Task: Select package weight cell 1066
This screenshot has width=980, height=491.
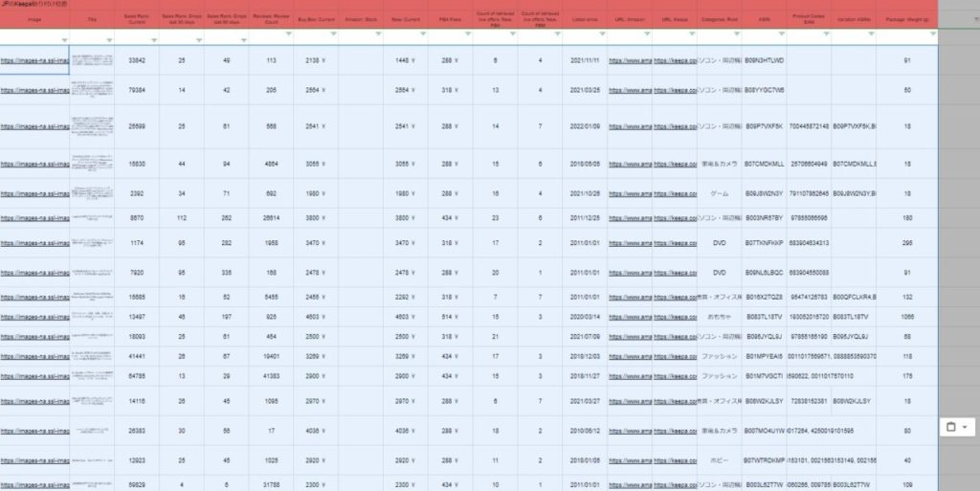Action: pos(907,317)
